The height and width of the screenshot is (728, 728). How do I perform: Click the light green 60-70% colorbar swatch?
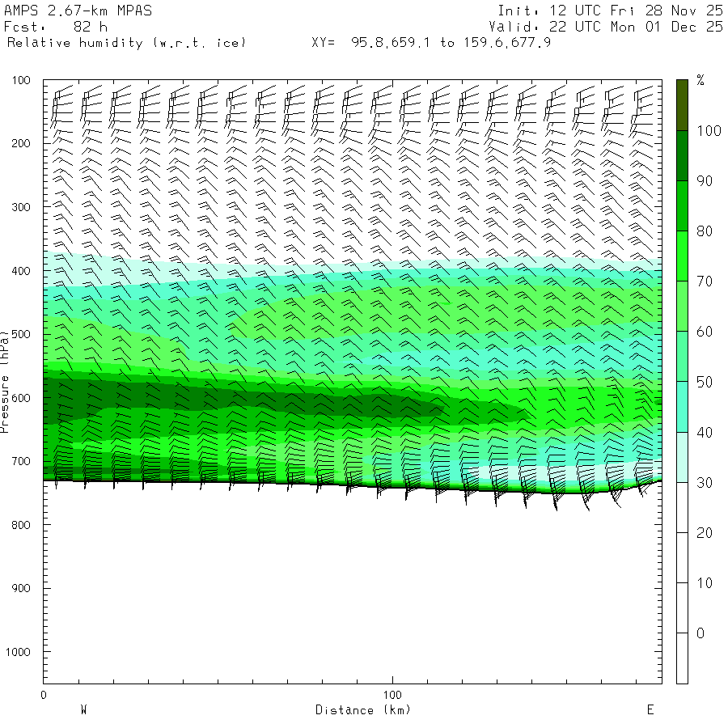682,306
